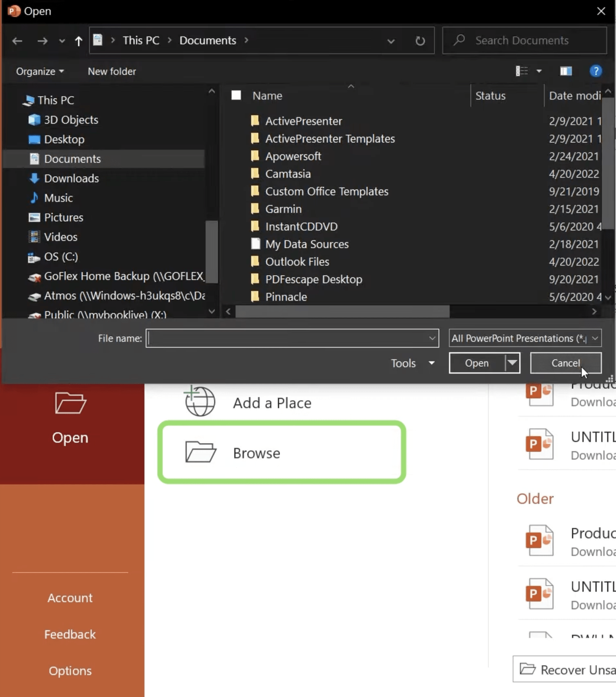Click the forward navigation arrow
The width and height of the screenshot is (616, 697).
(42, 41)
